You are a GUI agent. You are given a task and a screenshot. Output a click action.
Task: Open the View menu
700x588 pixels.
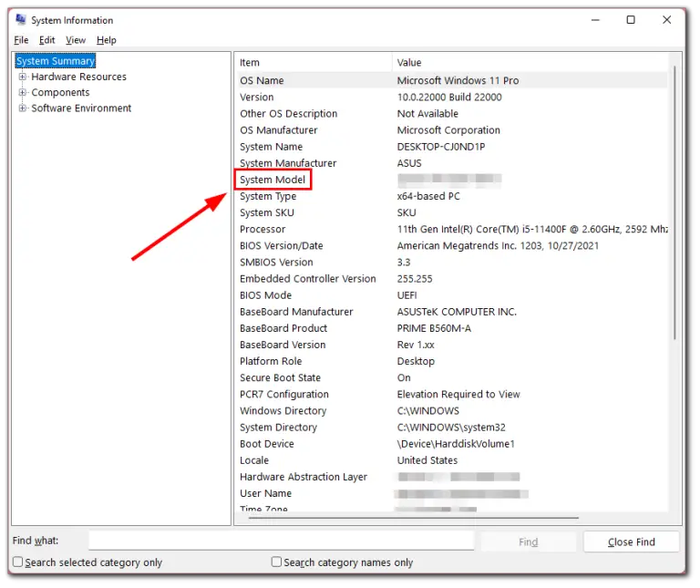pyautogui.click(x=76, y=40)
